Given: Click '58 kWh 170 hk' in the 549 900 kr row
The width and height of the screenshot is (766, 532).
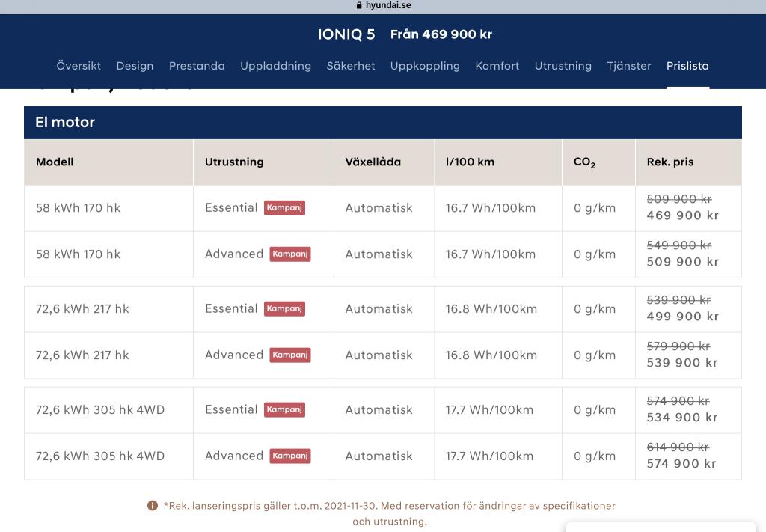Looking at the screenshot, I should (x=78, y=254).
